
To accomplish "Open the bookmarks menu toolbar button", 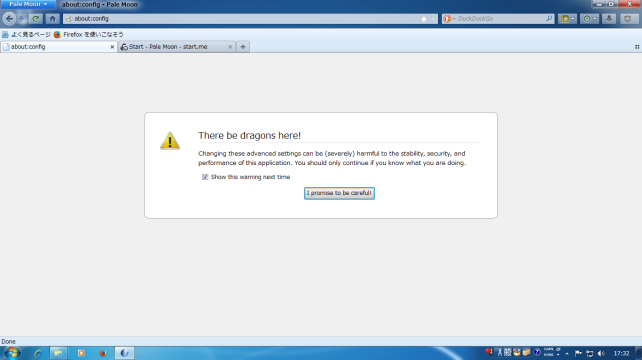I will tap(565, 19).
